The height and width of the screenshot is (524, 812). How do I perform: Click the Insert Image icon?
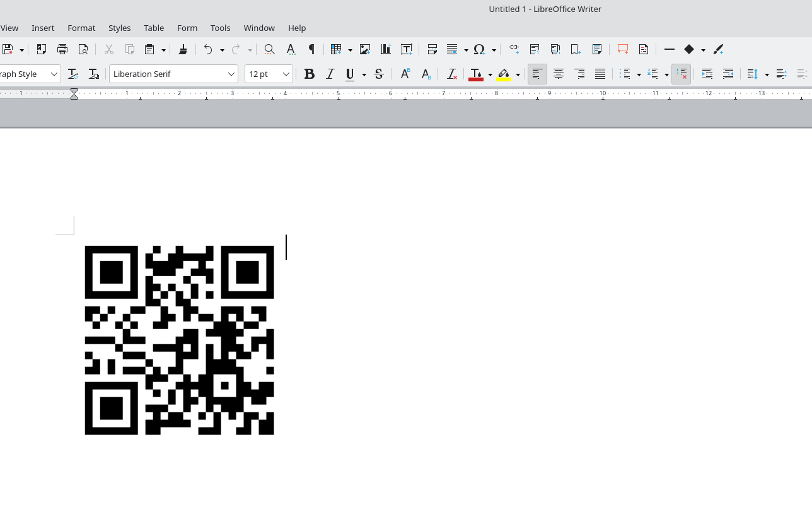(x=365, y=49)
